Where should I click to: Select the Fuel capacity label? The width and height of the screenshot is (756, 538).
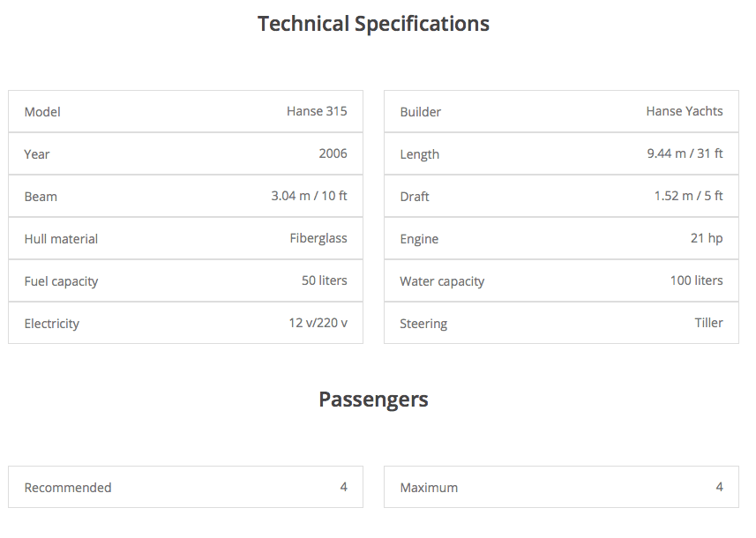coord(61,281)
